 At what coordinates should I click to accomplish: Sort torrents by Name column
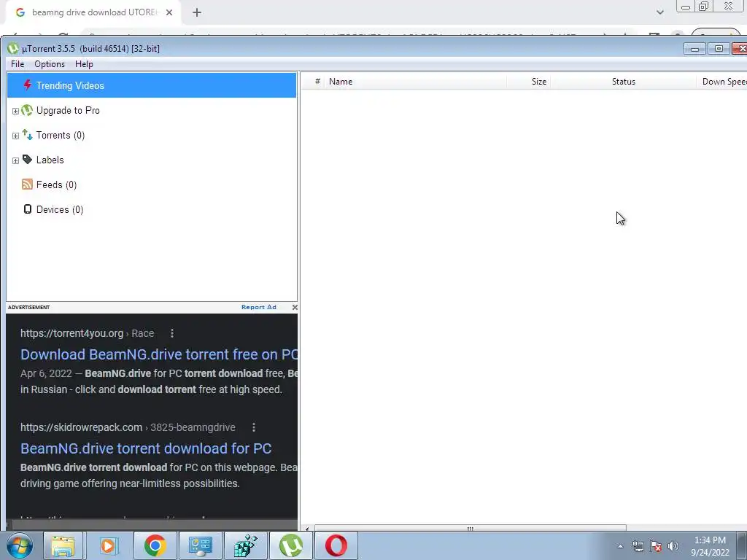[414, 82]
